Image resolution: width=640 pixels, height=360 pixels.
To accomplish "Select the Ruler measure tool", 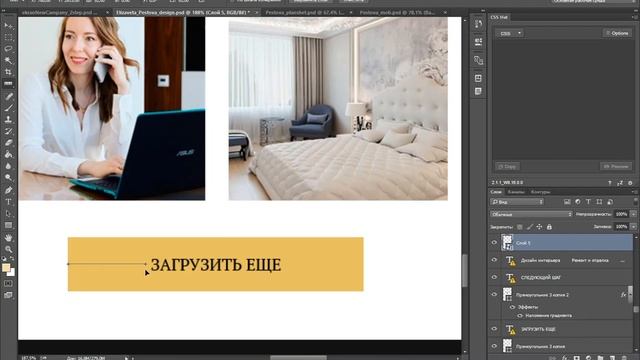I will pyautogui.click(x=8, y=84).
